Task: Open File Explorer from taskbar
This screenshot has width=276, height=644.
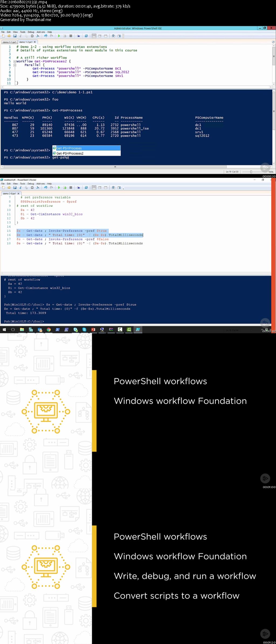Action: (x=22, y=329)
